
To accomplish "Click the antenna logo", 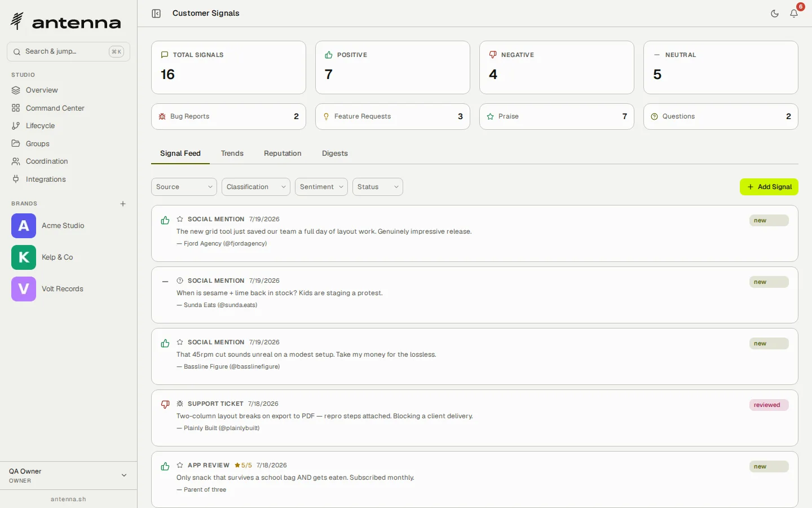I will point(65,21).
